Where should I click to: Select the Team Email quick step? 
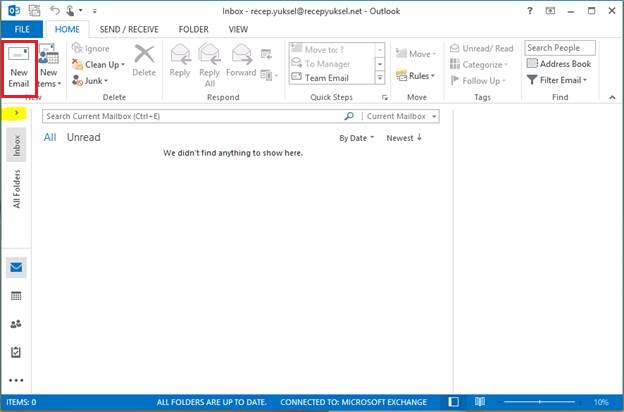pos(332,78)
